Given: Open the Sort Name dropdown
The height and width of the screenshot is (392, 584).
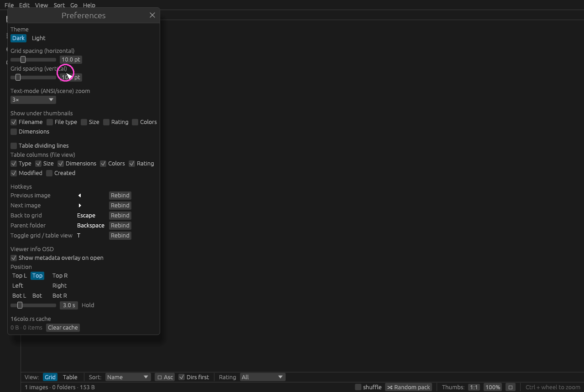Looking at the screenshot, I should (x=128, y=377).
